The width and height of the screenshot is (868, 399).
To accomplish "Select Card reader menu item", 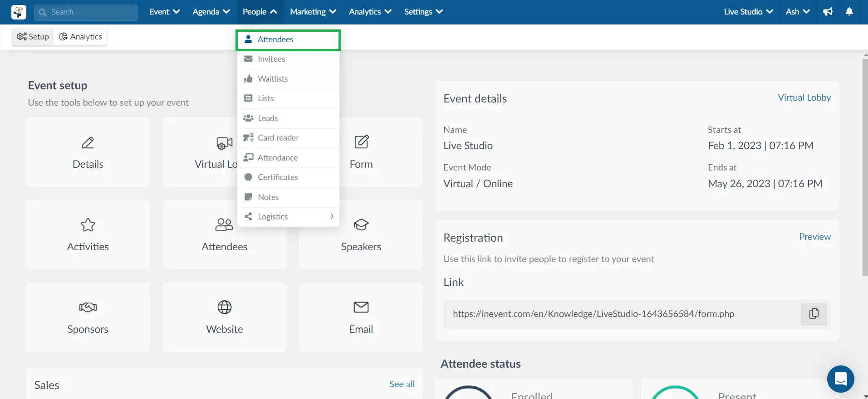I will pos(288,138).
